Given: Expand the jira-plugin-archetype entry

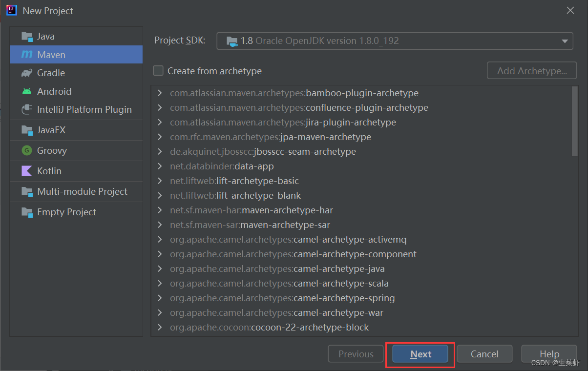Looking at the screenshot, I should pos(160,122).
